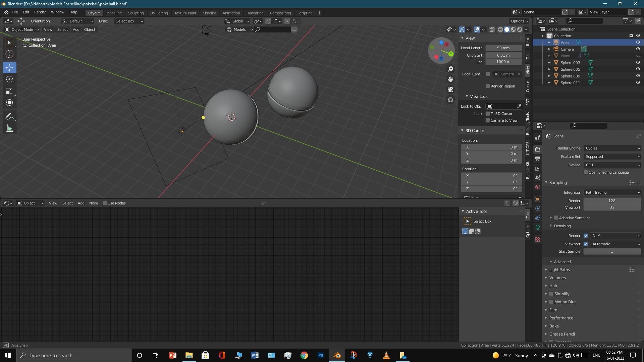Open Texture properties tab icon
The height and width of the screenshot is (362, 644).
click(538, 239)
